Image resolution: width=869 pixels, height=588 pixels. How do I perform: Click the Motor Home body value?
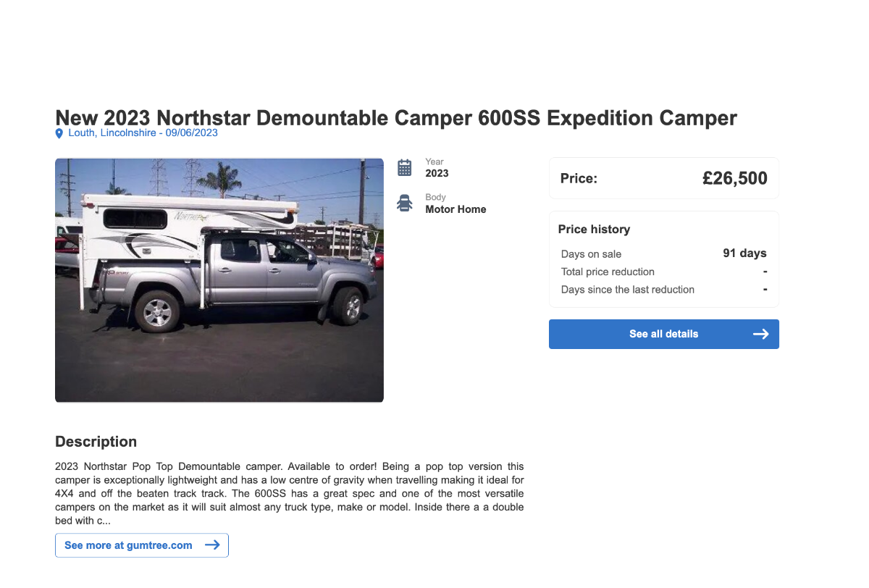456,209
